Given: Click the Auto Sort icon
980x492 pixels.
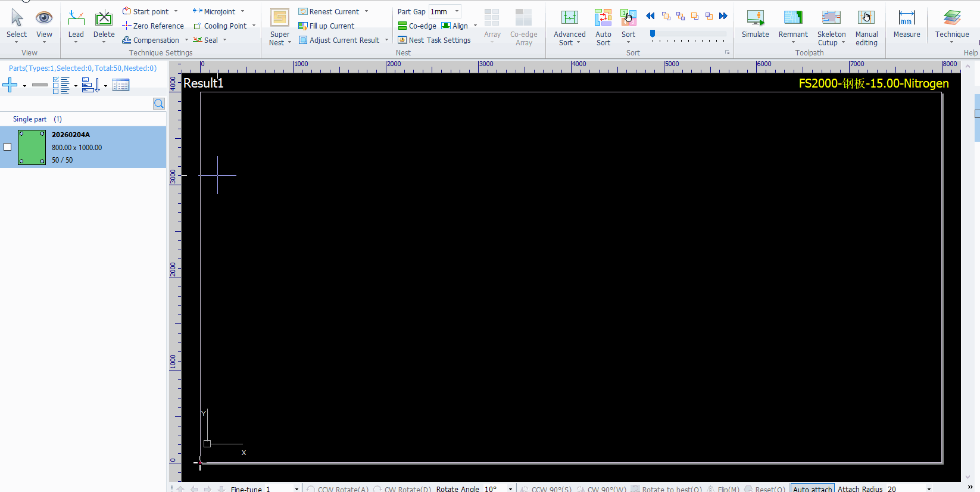Looking at the screenshot, I should 603,18.
